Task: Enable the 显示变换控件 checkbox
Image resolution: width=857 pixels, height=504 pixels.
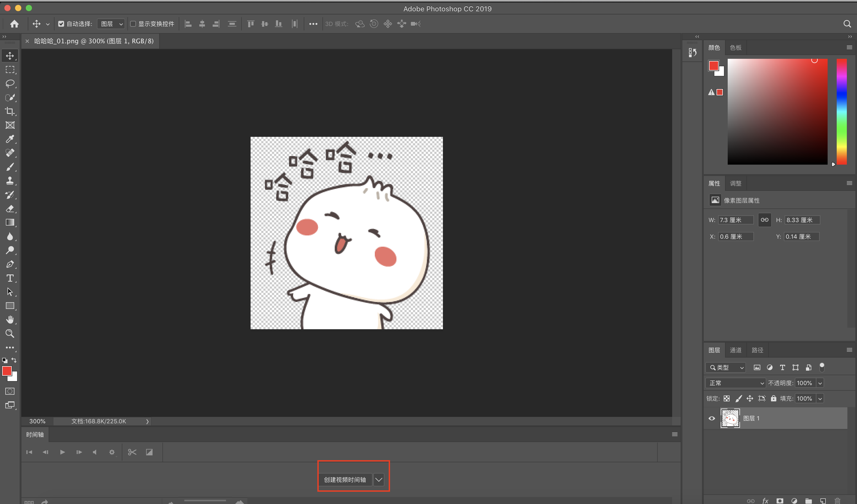Action: pyautogui.click(x=133, y=24)
